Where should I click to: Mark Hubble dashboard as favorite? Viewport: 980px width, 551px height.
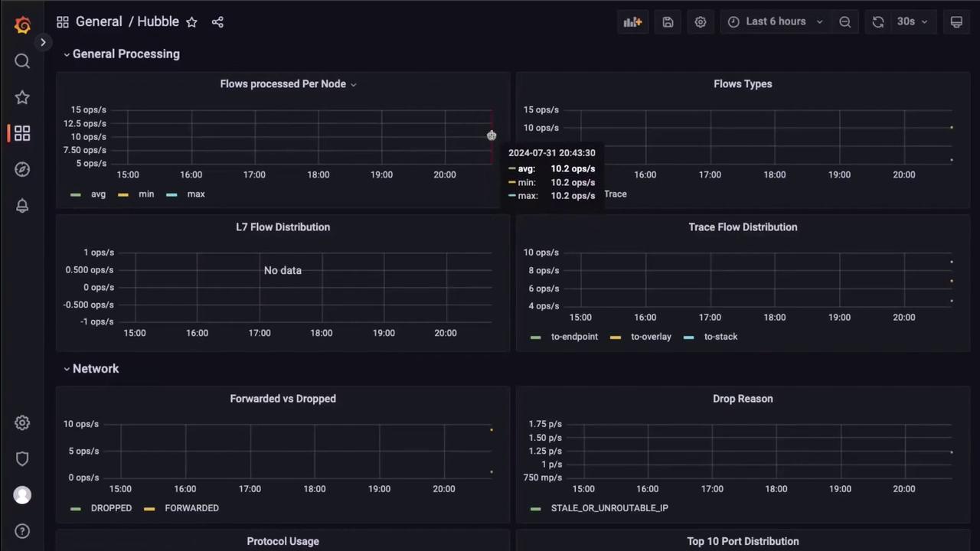tap(191, 22)
